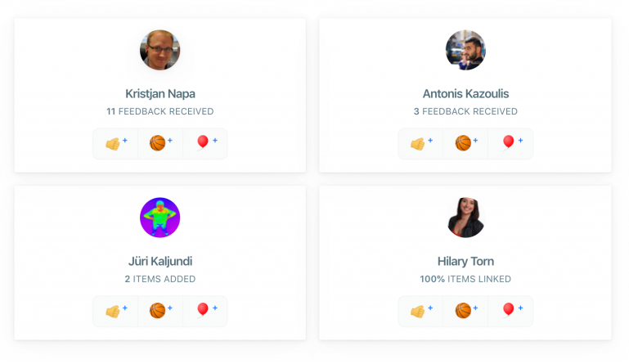Open Hilary Torn's profile photo

pyautogui.click(x=465, y=218)
